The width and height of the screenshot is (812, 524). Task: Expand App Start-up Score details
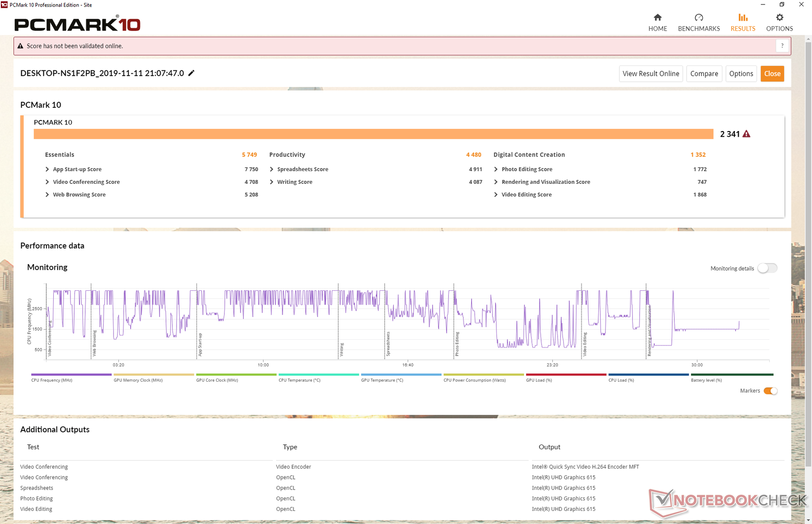coord(47,169)
